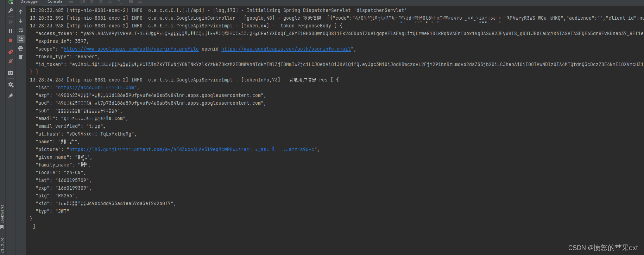The width and height of the screenshot is (644, 255).
Task: Click the "azp" googleusercontent line
Action: [x=151, y=95]
